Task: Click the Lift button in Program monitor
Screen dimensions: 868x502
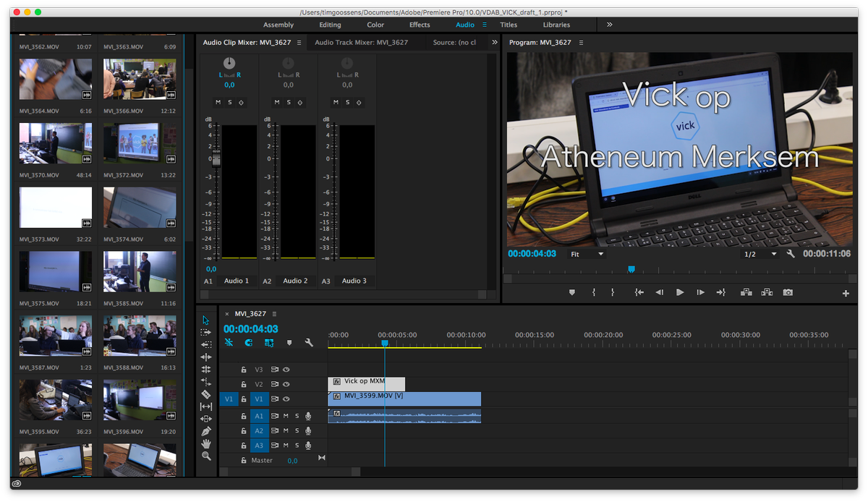Action: [x=746, y=292]
